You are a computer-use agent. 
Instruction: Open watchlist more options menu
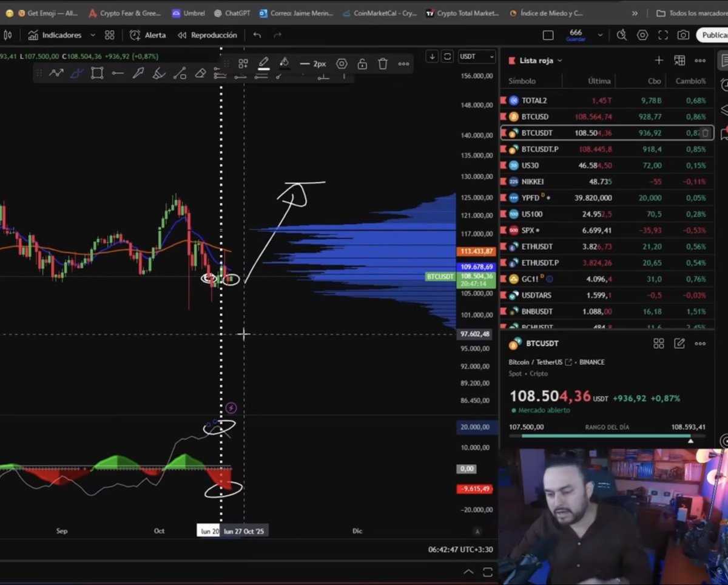click(700, 60)
